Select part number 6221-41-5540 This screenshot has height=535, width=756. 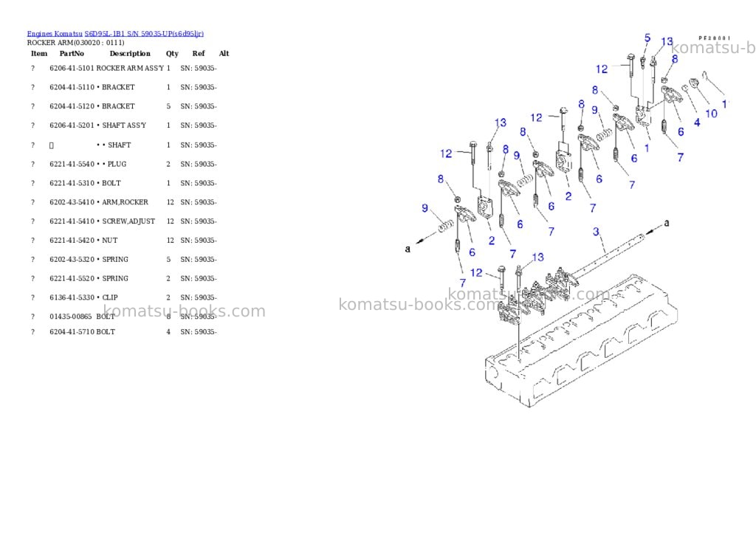(x=72, y=164)
